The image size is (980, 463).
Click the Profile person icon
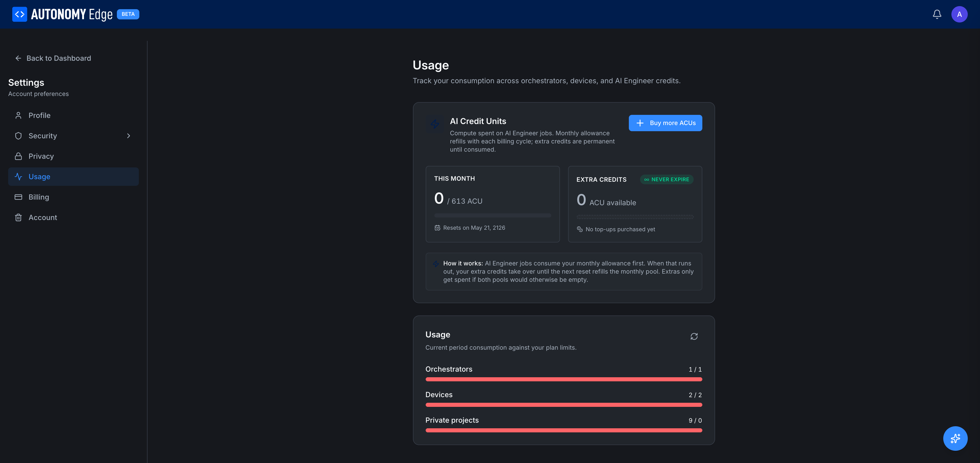(18, 115)
